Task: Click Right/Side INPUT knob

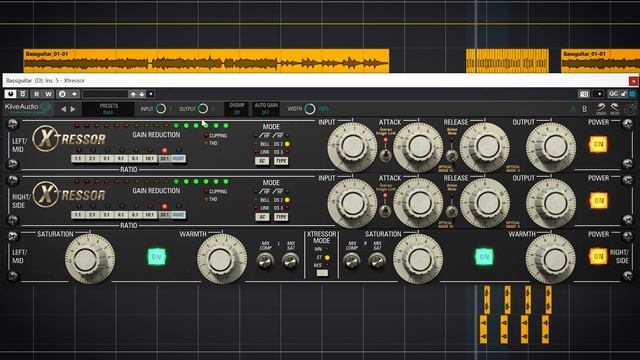Action: click(352, 203)
